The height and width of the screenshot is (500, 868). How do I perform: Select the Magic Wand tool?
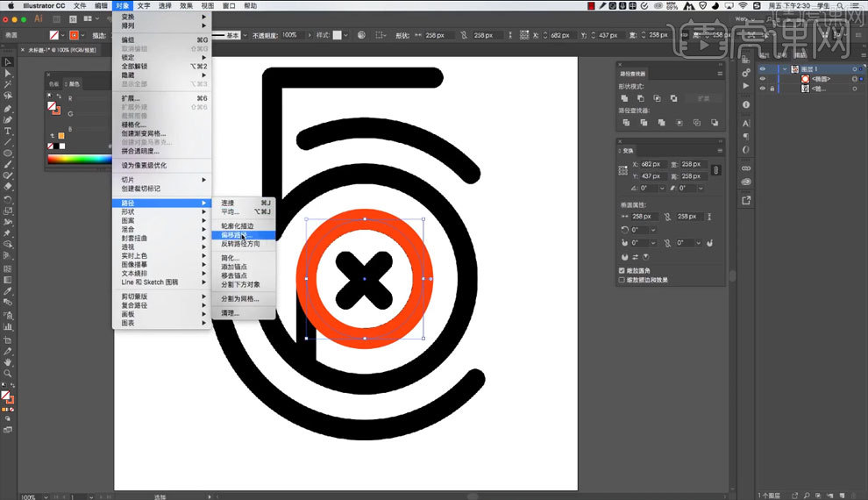point(8,84)
